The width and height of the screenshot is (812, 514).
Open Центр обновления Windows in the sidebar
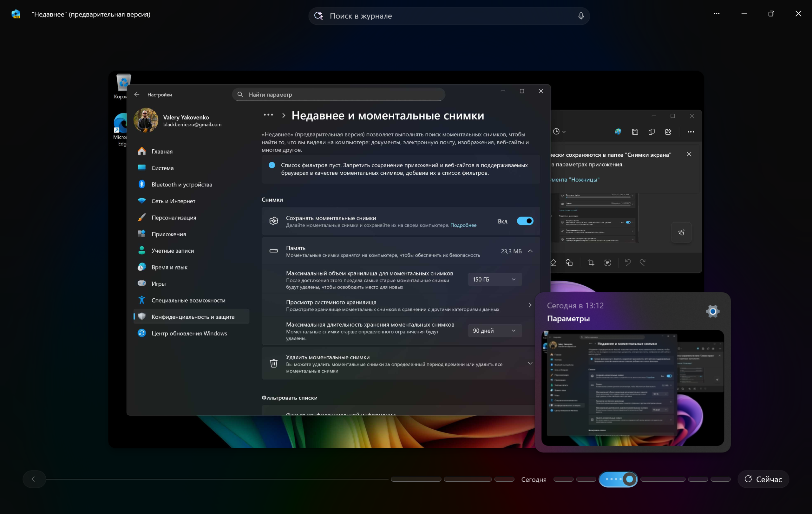[189, 333]
